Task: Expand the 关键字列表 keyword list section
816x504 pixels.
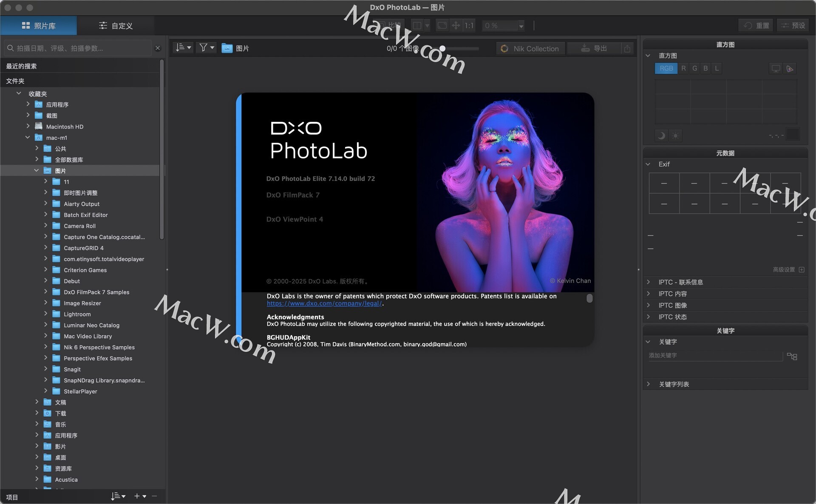Action: tap(648, 384)
